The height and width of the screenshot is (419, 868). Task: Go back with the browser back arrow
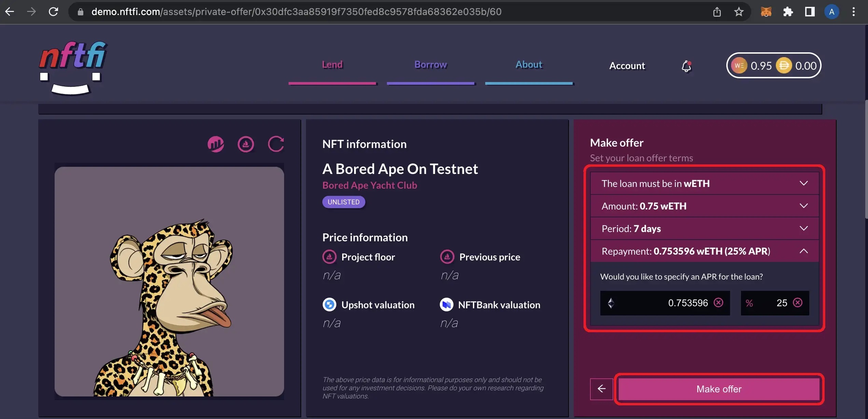coord(10,12)
